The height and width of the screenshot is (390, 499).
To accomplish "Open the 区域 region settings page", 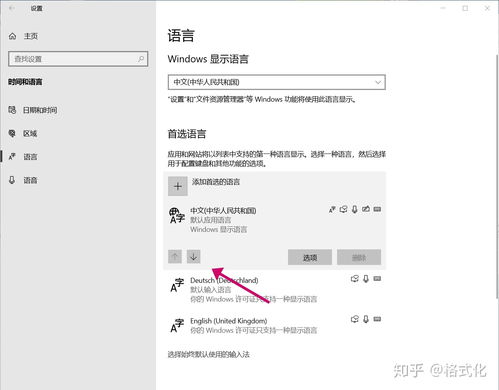I will point(30,134).
